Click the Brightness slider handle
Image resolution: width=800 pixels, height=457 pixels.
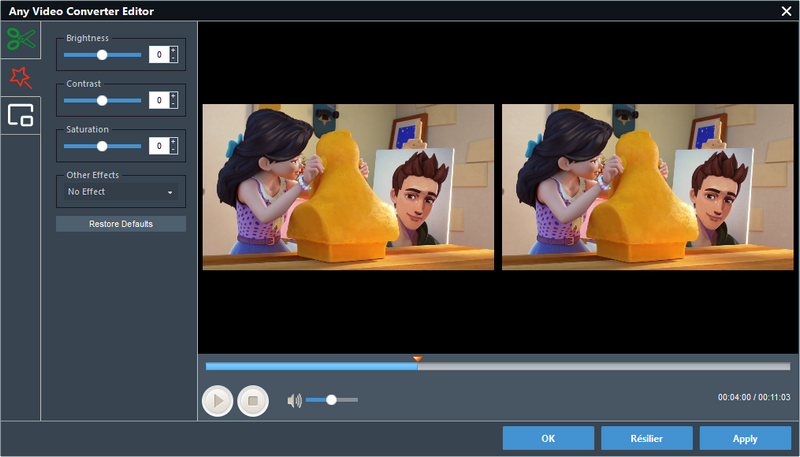pyautogui.click(x=102, y=55)
